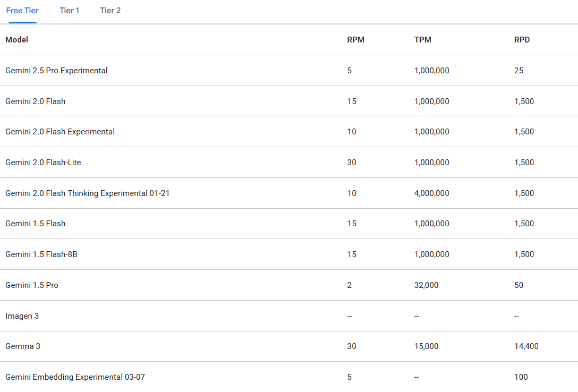
Task: Select the Free Tier tab
Action: [x=22, y=11]
